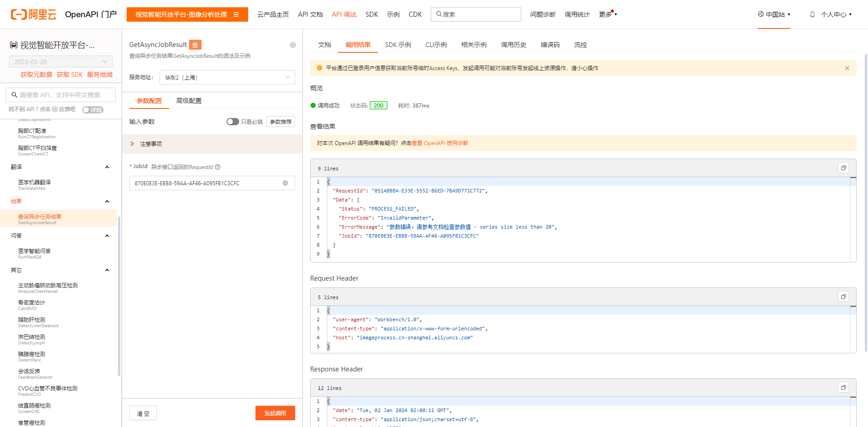Screen dimensions: 868x427
Task: Click the 获取元数据 link
Action: 36,75
